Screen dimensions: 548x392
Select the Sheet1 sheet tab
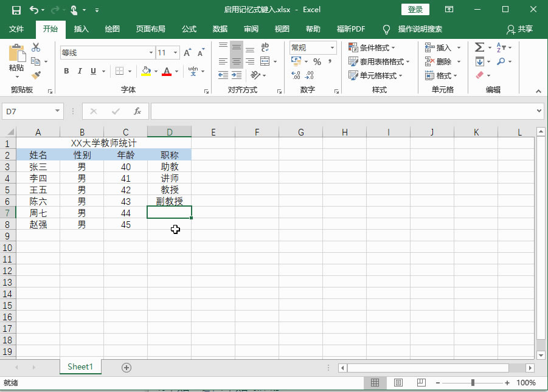(x=80, y=366)
